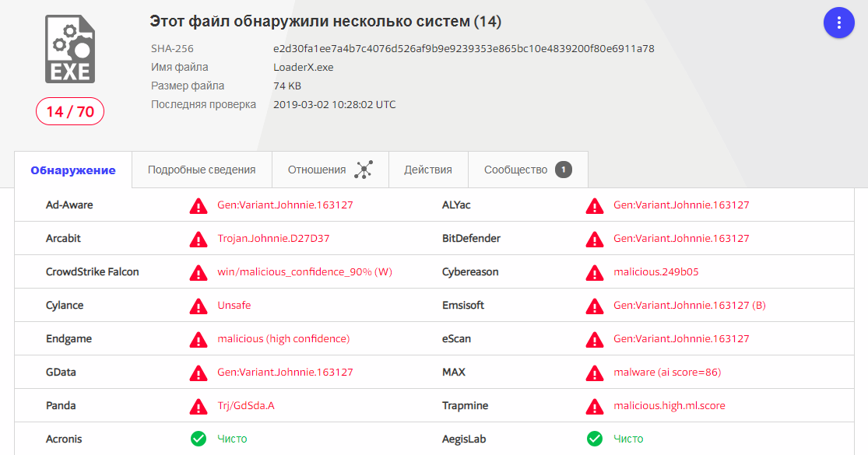Click green checkmark icon for Acronis

(199, 439)
